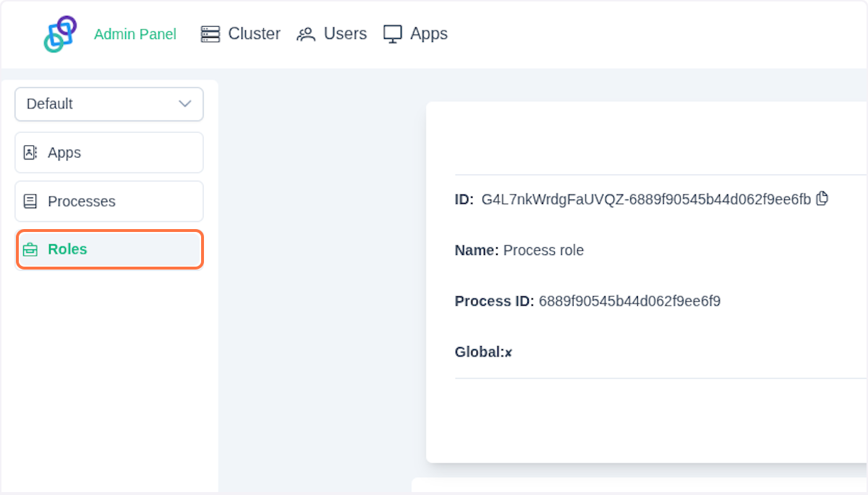Viewport: 868px width, 495px height.
Task: Open the Apps top navigation item
Action: (x=428, y=34)
